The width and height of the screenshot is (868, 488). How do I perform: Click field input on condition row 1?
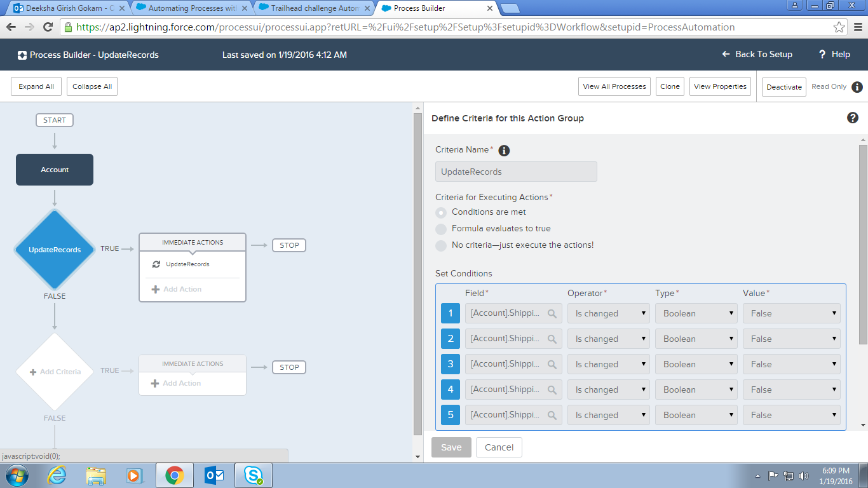pyautogui.click(x=513, y=313)
